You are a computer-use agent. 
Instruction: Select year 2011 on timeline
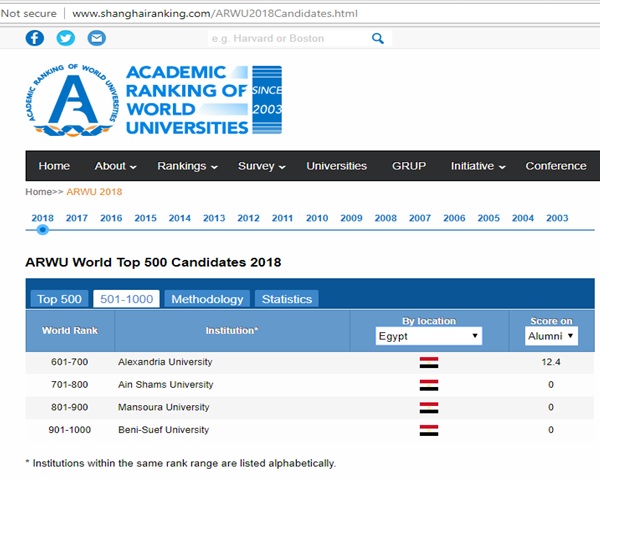pos(282,218)
